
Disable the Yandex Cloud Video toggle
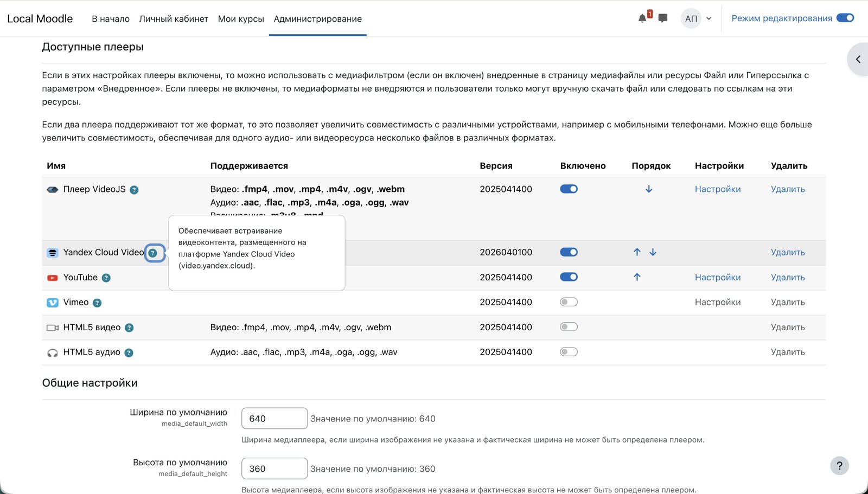569,252
